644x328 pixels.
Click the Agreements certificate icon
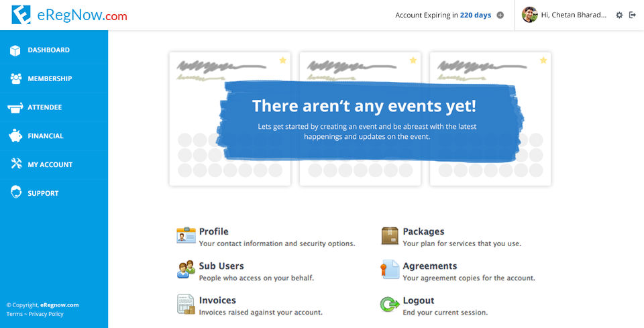pyautogui.click(x=390, y=270)
